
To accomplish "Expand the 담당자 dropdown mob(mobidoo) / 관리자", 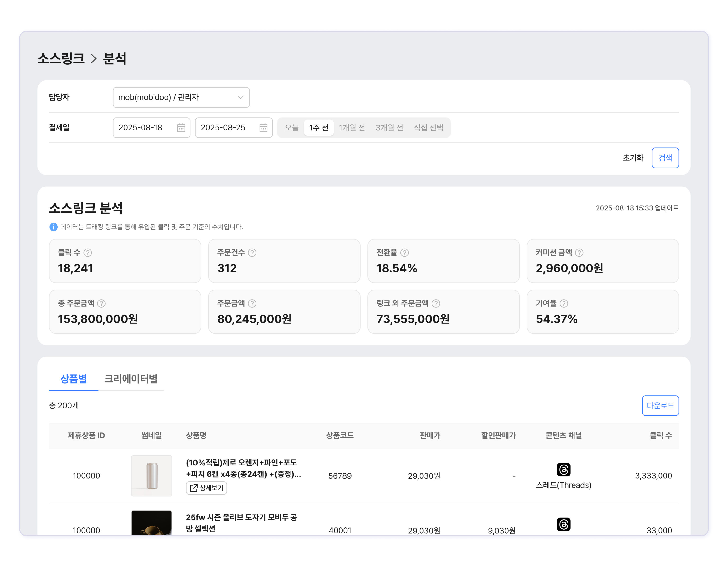I will [x=181, y=97].
